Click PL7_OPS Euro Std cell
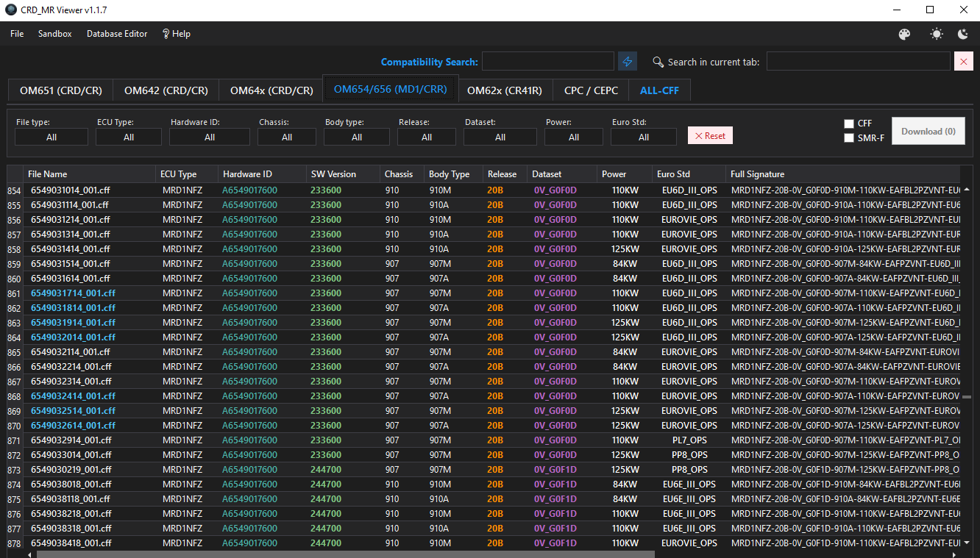Image resolution: width=980 pixels, height=558 pixels. coord(689,440)
